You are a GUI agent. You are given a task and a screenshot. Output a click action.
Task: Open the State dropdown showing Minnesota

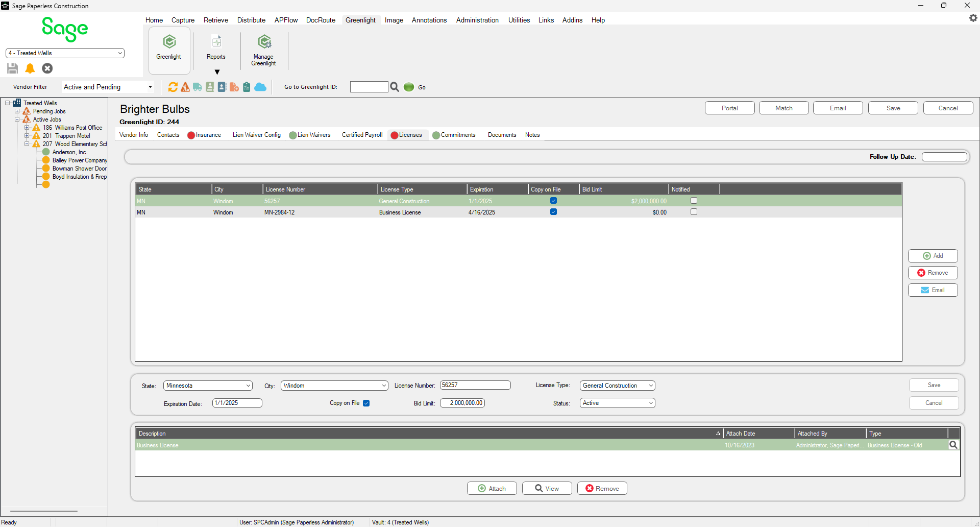[x=208, y=386]
